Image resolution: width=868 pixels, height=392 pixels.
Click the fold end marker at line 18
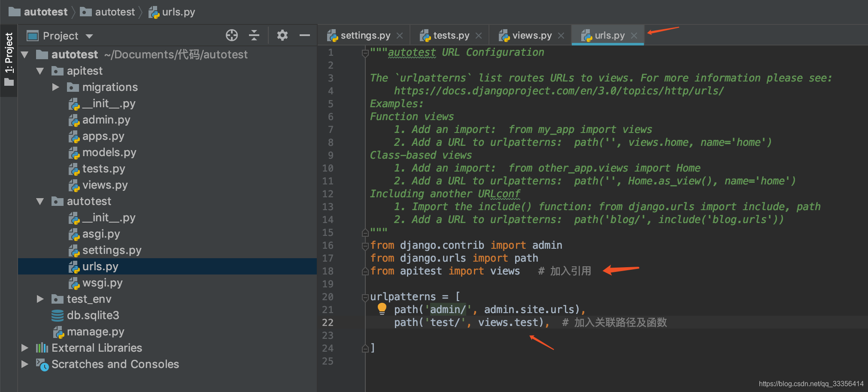(365, 271)
